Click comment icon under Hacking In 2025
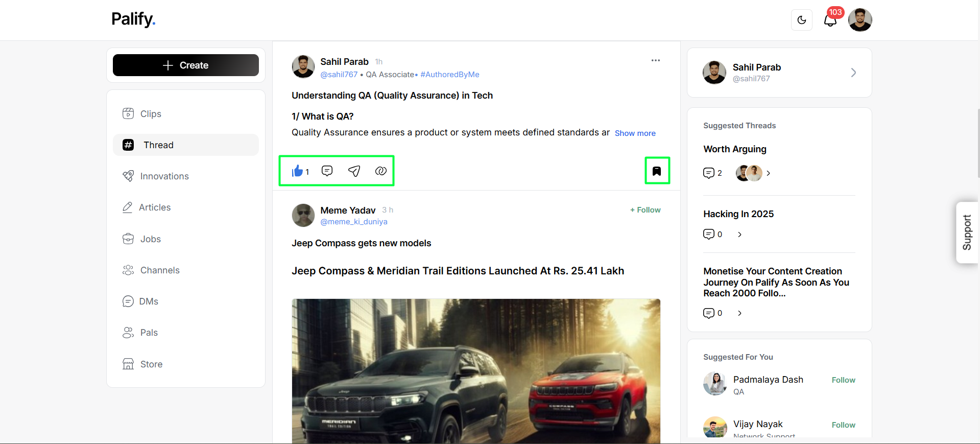 click(709, 234)
